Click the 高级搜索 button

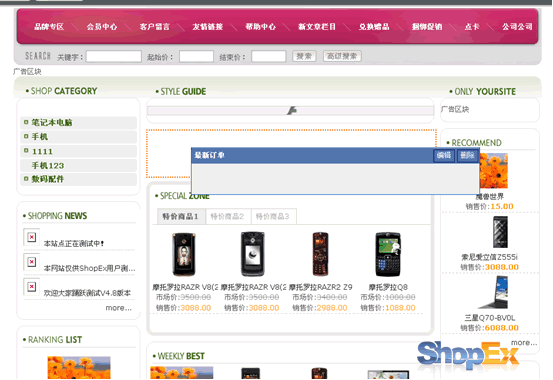342,56
